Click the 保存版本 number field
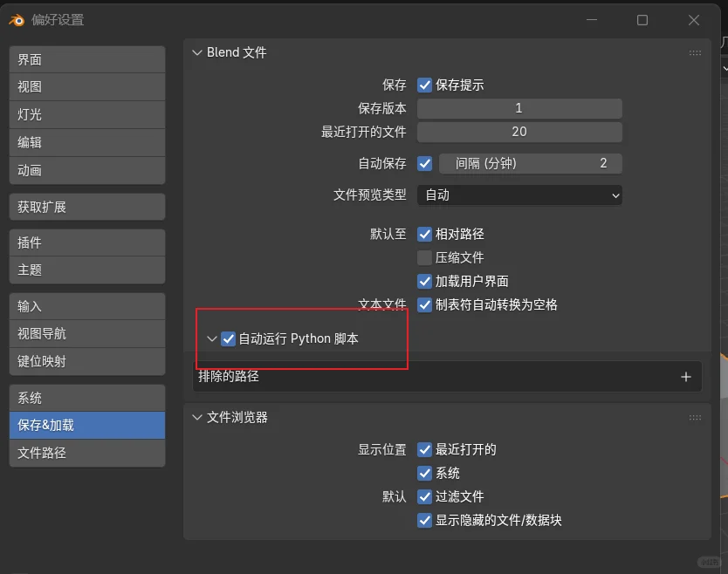This screenshot has width=728, height=574. coord(519,107)
